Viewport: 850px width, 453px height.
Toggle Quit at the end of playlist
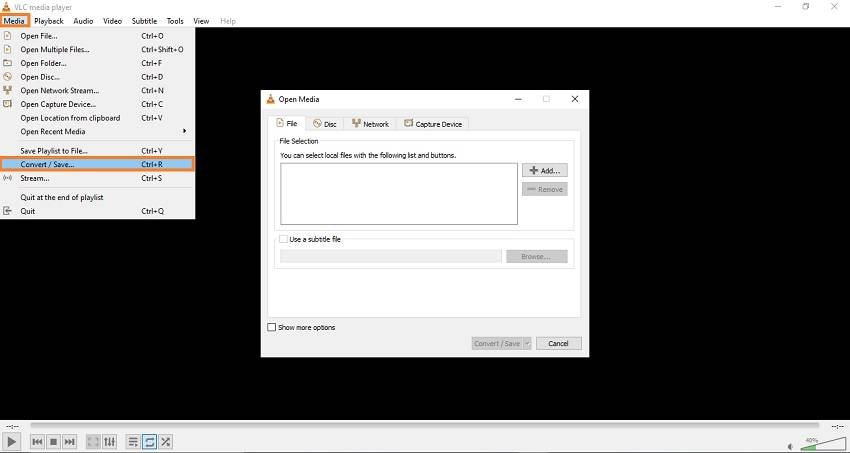point(97,197)
